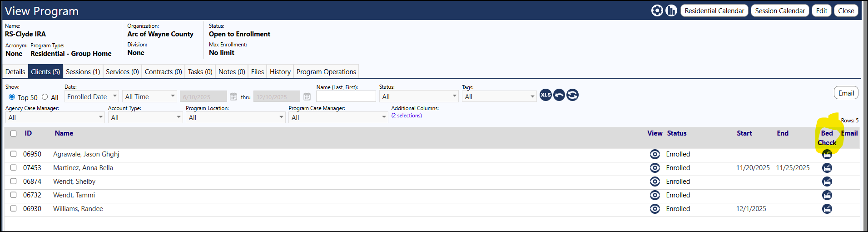Open bed check for Martinez, Anna Bella

[827, 168]
